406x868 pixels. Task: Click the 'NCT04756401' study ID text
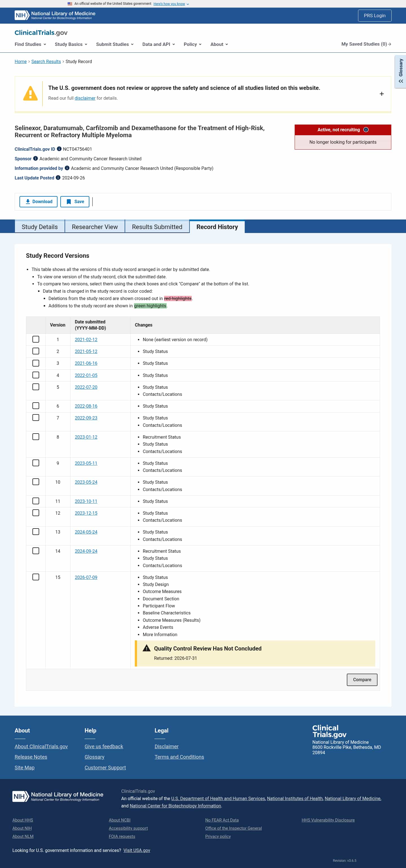point(77,149)
